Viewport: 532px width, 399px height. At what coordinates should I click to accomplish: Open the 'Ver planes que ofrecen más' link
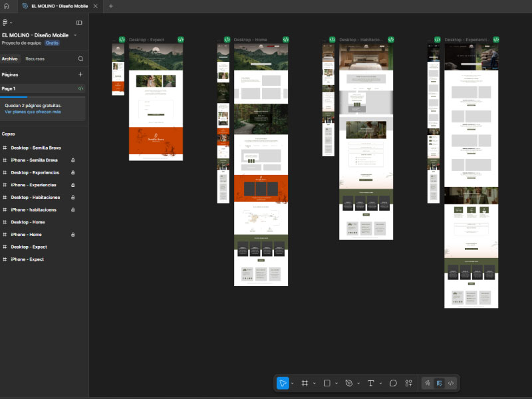[33, 112]
